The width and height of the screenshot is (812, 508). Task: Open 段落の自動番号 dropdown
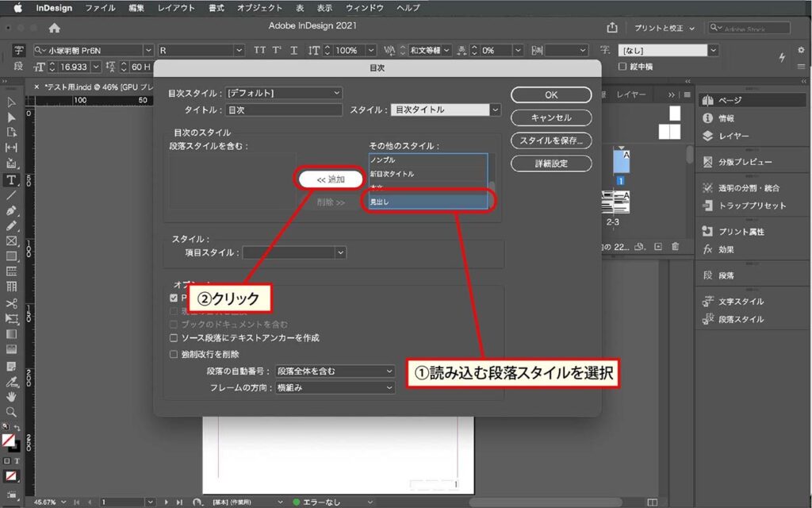pyautogui.click(x=335, y=371)
